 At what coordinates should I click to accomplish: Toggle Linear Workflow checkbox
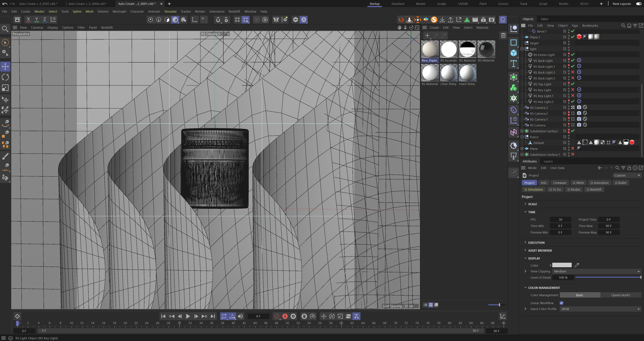561,303
